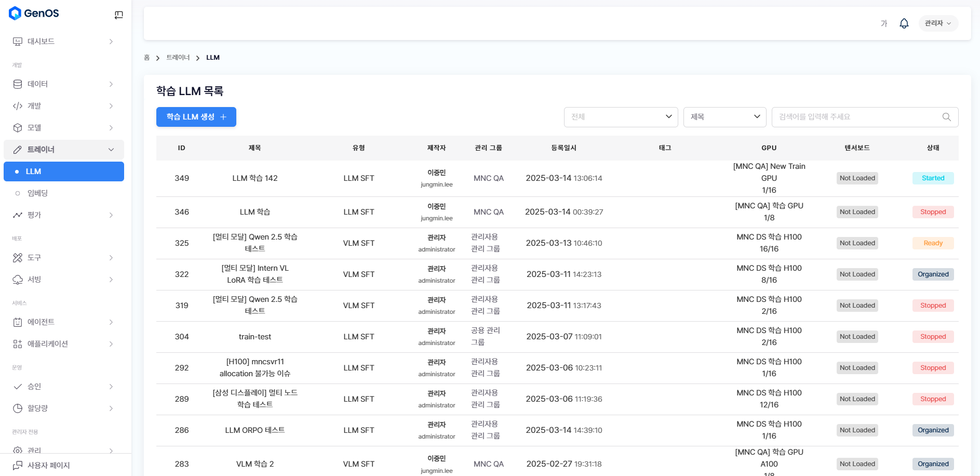
Task: Open the 서빙 cloud menu icon
Action: (x=18, y=280)
